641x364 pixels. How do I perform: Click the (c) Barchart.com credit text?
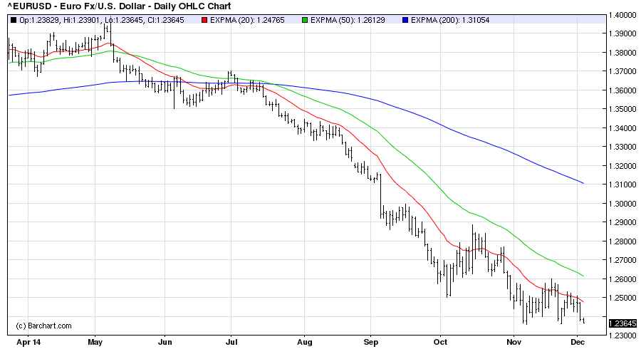point(43,326)
